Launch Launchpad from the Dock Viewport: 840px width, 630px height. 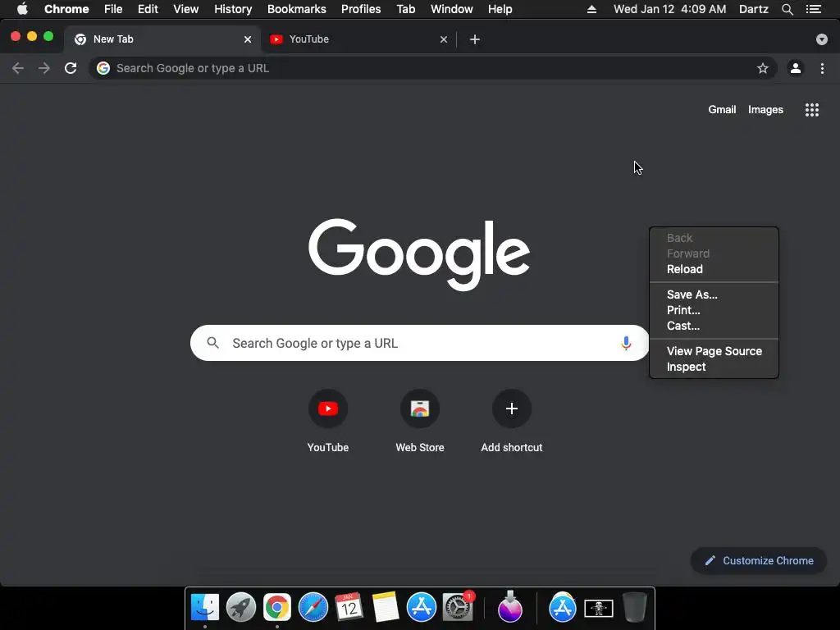241,608
